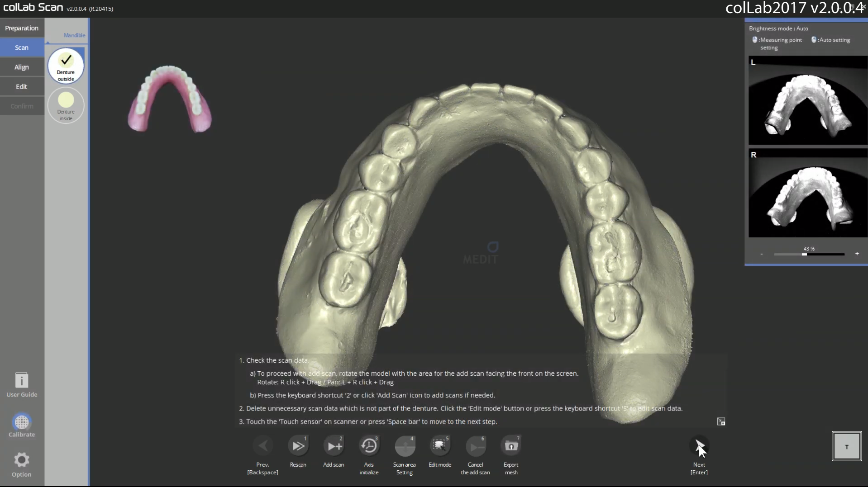Click Cancel the add scan icon
Screen dimensions: 868x487
click(476, 446)
